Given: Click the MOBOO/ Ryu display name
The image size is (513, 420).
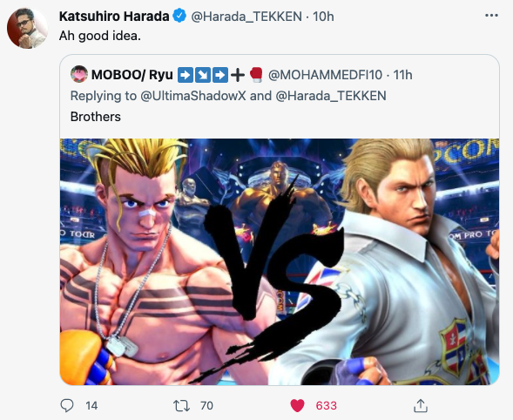Looking at the screenshot, I should click(132, 75).
